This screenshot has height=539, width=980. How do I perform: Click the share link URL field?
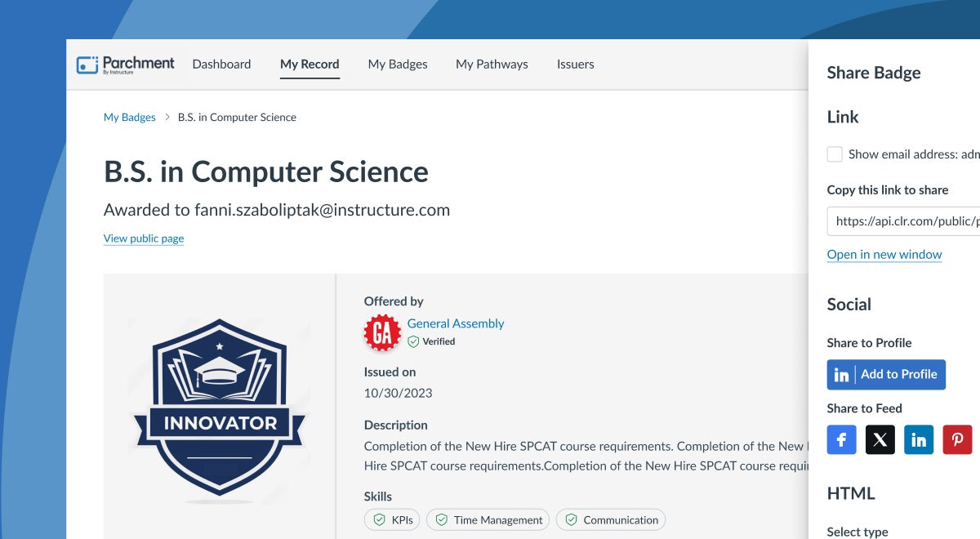click(x=903, y=221)
